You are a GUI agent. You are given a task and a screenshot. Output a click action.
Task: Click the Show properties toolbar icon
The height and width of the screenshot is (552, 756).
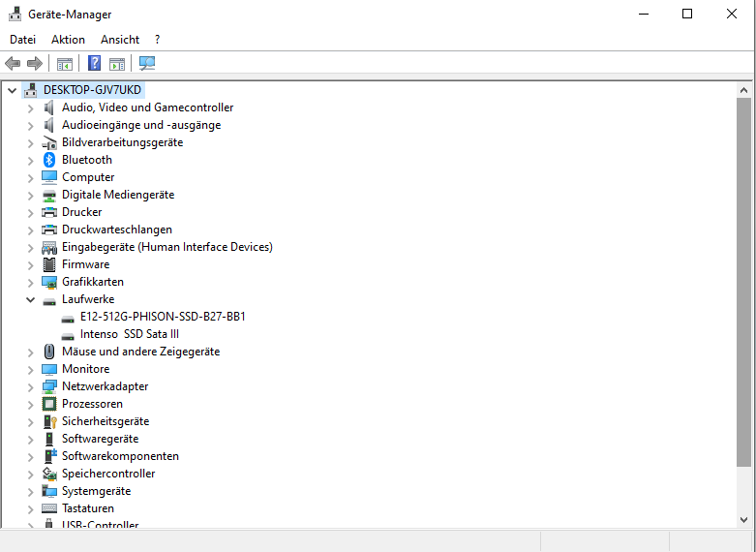click(x=65, y=64)
